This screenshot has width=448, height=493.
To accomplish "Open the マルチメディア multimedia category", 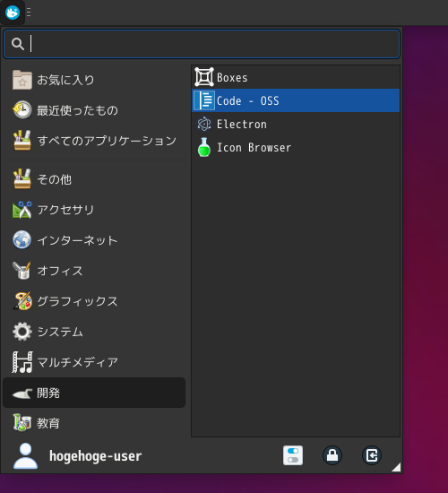I will (94, 362).
